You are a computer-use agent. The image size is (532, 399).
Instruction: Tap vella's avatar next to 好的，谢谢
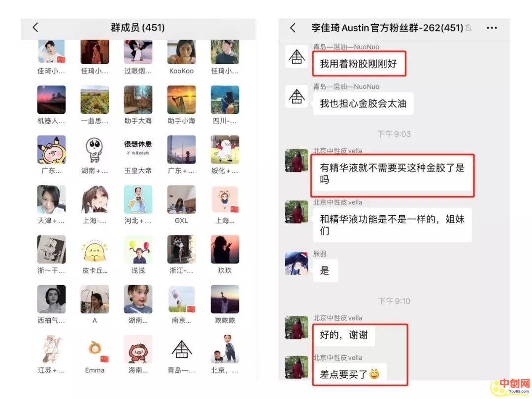click(x=297, y=328)
